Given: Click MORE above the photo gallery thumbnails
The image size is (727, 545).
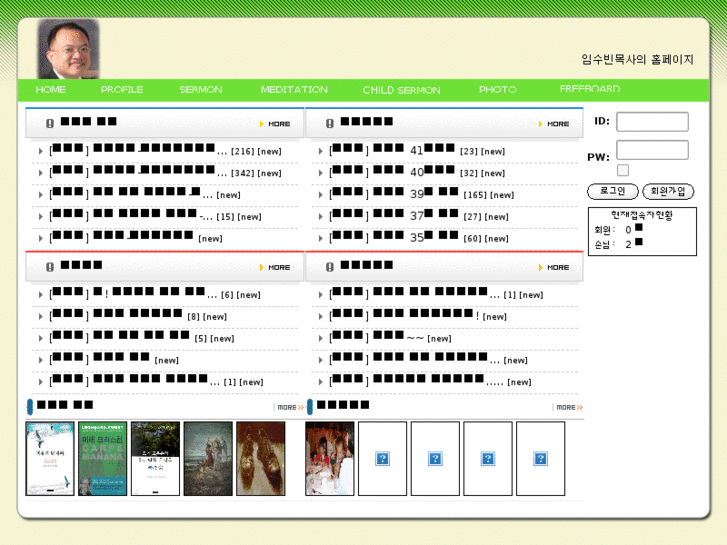Looking at the screenshot, I should point(569,407).
